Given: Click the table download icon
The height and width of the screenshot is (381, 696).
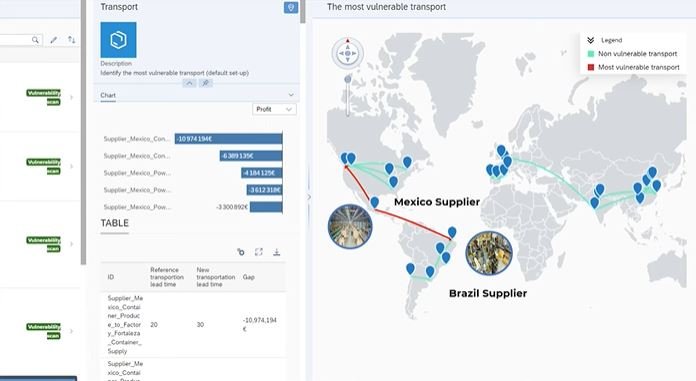Looking at the screenshot, I should (277, 252).
